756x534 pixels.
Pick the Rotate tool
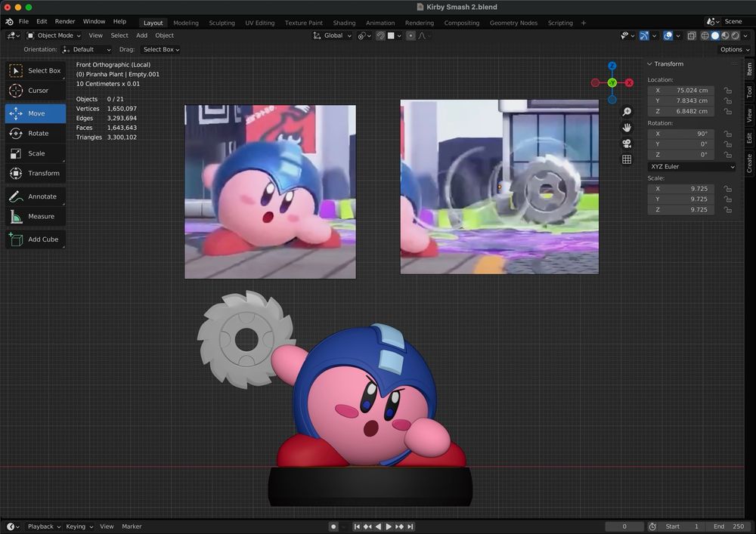(36, 134)
